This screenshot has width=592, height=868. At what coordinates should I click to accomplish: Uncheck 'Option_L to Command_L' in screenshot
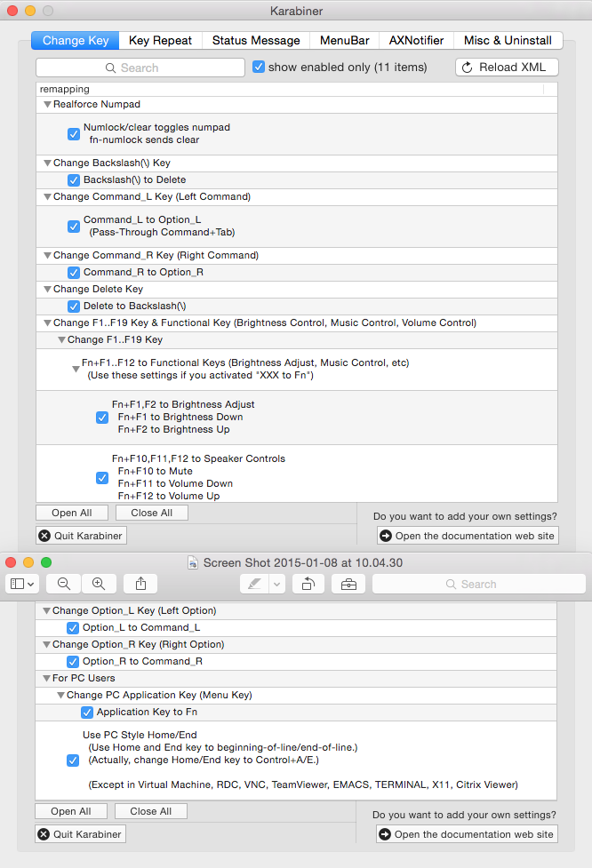click(x=73, y=628)
